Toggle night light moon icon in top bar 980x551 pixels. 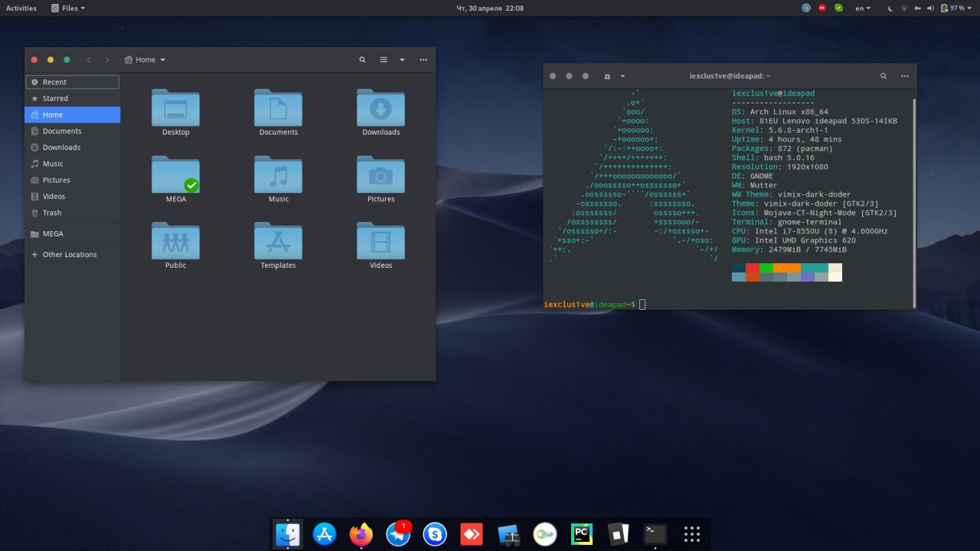(890, 8)
